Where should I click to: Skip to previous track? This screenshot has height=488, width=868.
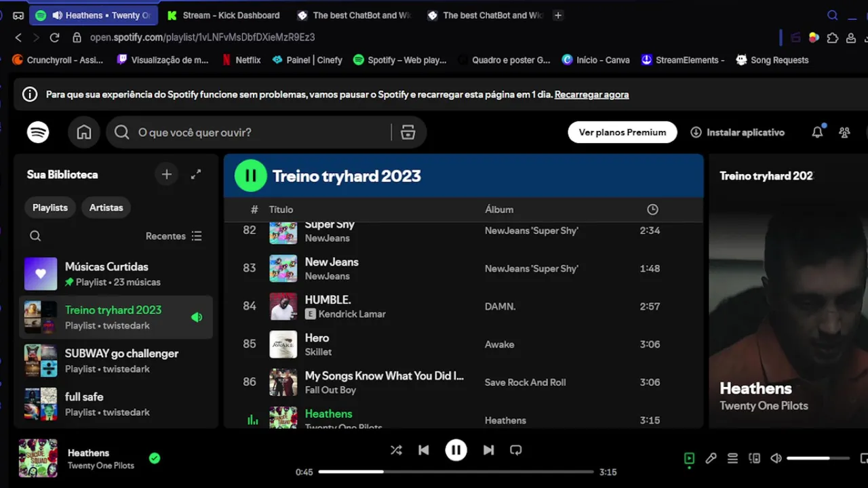click(424, 450)
